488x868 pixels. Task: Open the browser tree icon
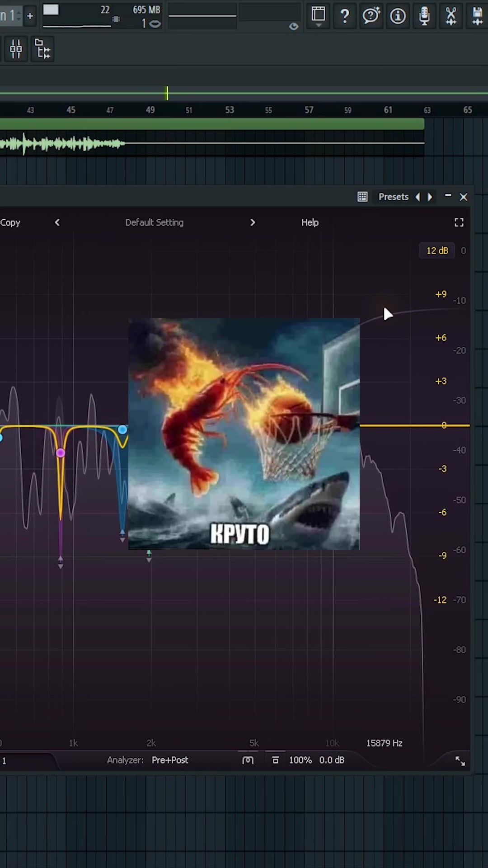click(x=43, y=49)
